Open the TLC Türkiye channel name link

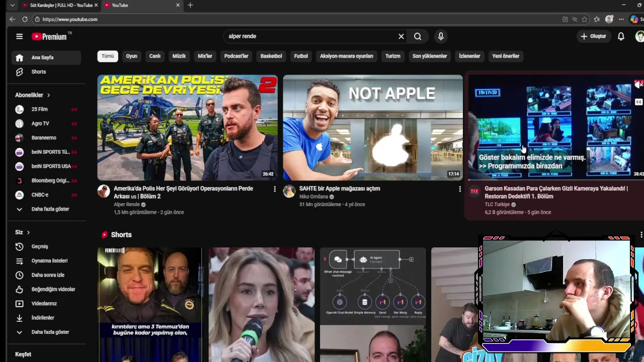tap(497, 205)
